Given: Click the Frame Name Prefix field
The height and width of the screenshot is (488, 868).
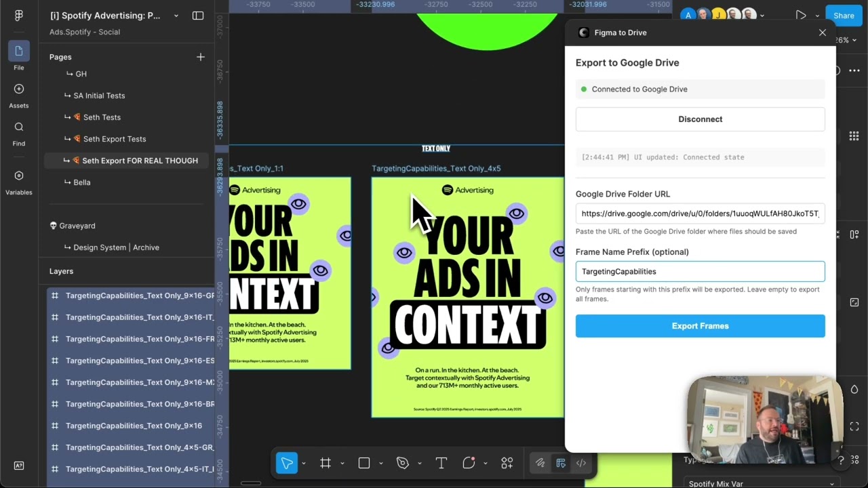Looking at the screenshot, I should 701,271.
